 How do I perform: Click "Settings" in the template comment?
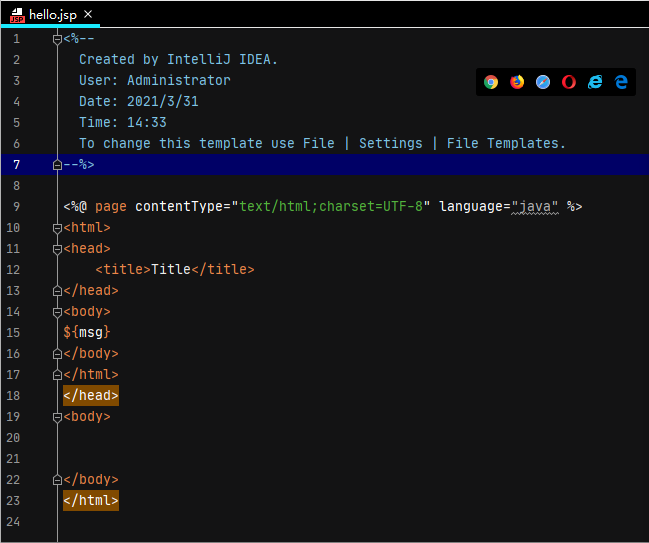(391, 144)
